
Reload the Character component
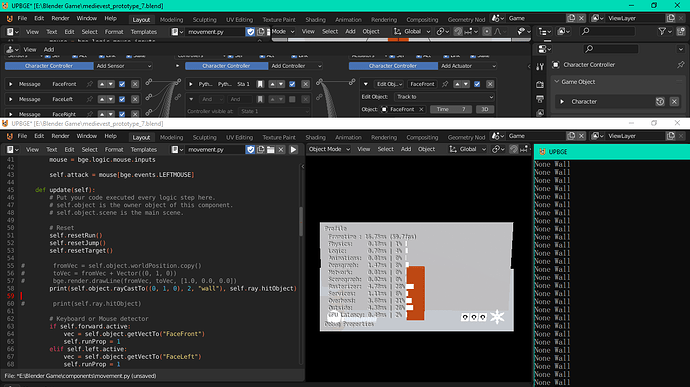(660, 102)
